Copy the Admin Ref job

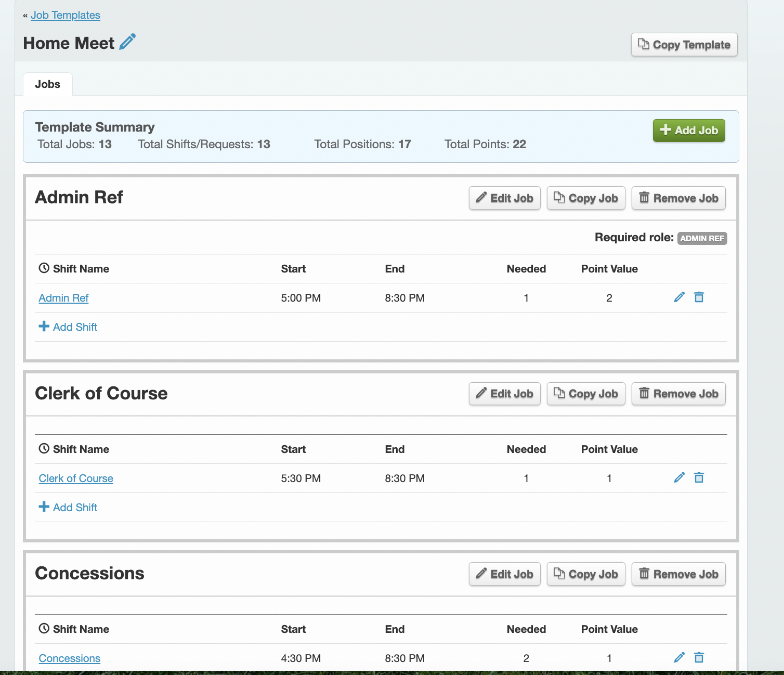pos(585,198)
